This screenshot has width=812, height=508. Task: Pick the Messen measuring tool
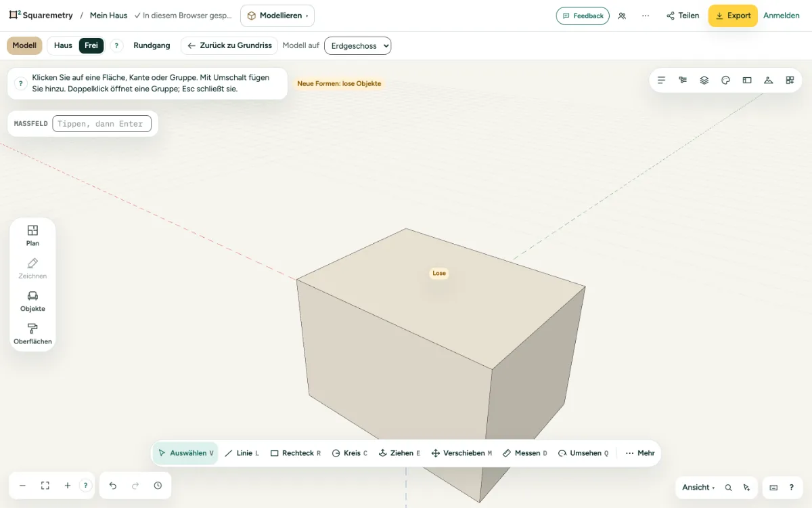pos(524,453)
